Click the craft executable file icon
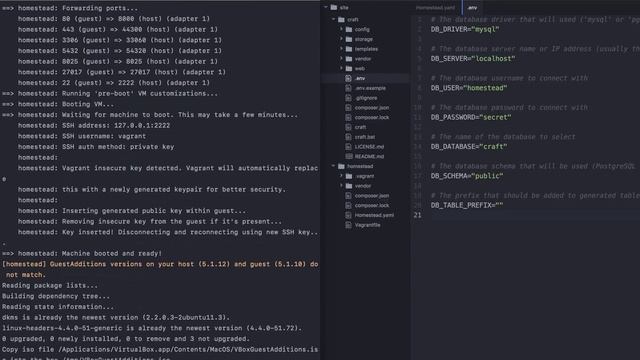640x360 pixels. (x=348, y=127)
